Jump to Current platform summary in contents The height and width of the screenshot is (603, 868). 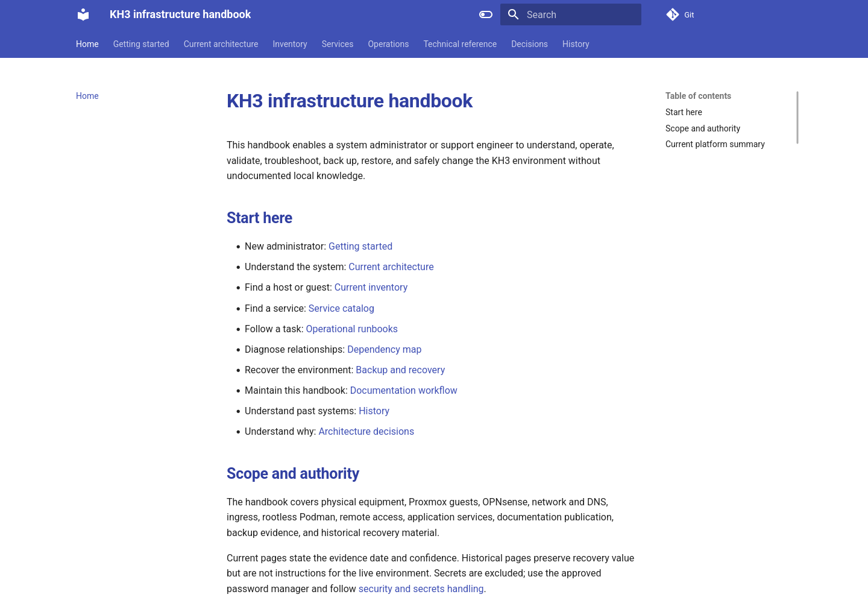pyautogui.click(x=715, y=144)
